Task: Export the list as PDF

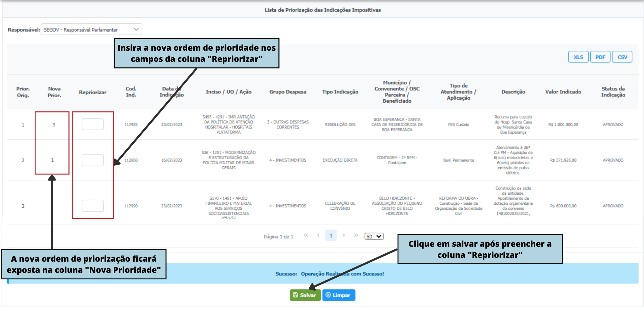Action: (x=600, y=57)
